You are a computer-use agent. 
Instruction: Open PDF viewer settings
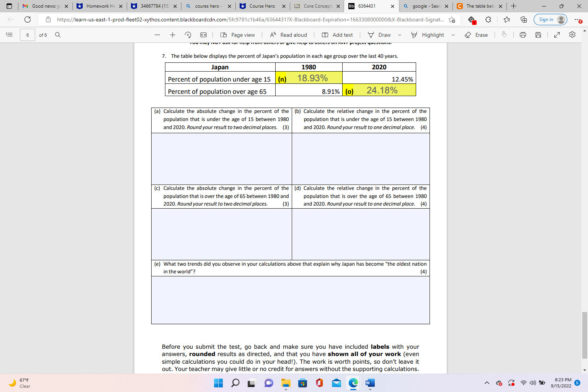click(x=572, y=35)
